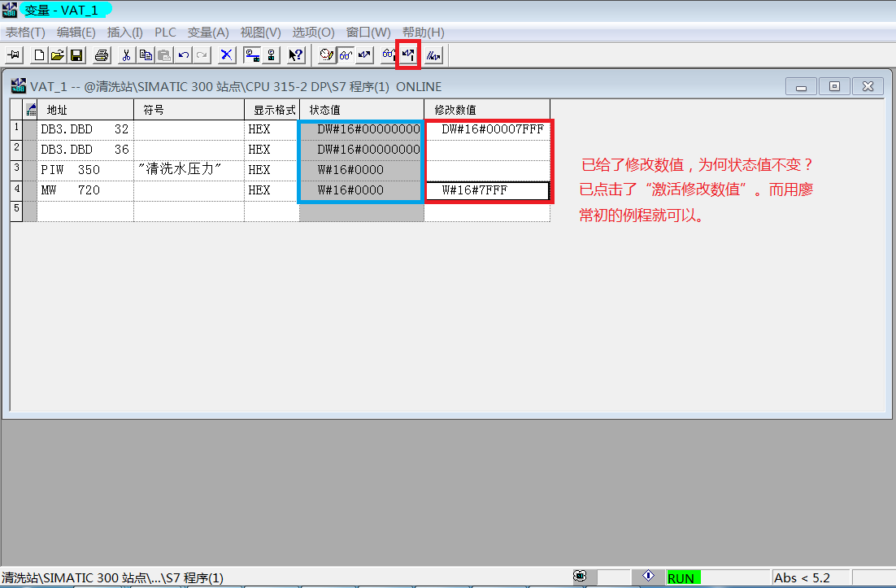Image resolution: width=896 pixels, height=588 pixels.
Task: Click empty modify value cell for DB3.DBD 36
Action: click(489, 150)
